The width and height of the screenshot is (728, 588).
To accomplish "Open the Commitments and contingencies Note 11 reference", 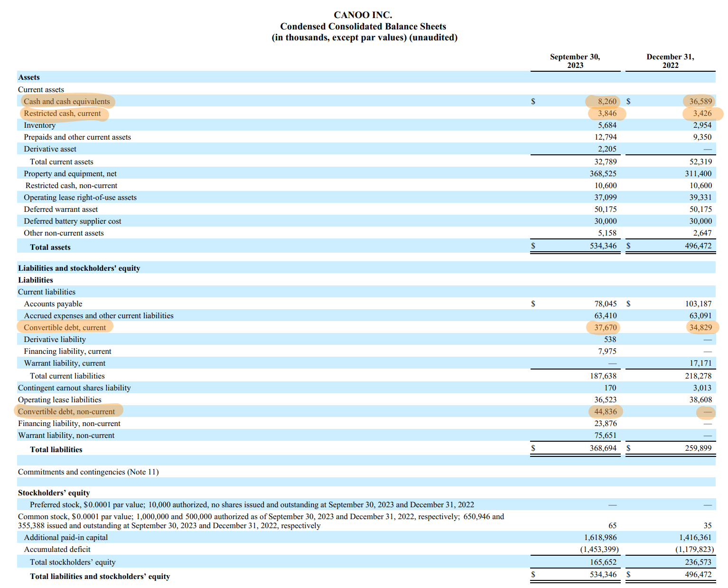I will [x=88, y=472].
